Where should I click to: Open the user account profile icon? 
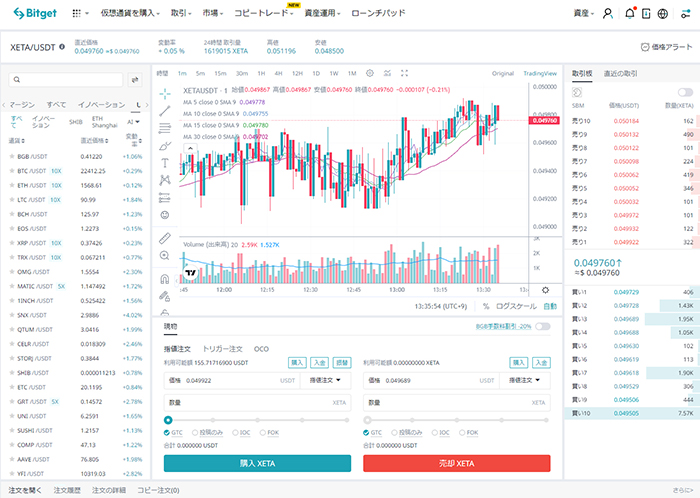click(607, 13)
